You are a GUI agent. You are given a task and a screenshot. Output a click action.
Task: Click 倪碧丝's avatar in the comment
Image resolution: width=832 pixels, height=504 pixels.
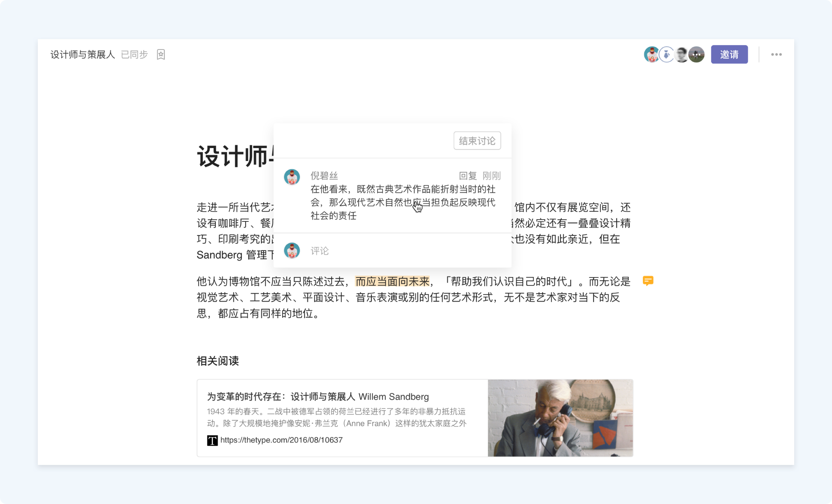click(292, 177)
